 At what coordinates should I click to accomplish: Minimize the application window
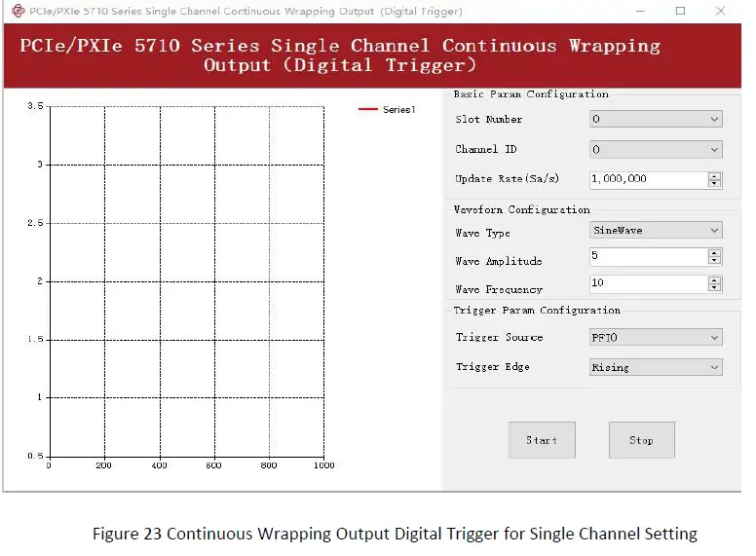(x=640, y=11)
